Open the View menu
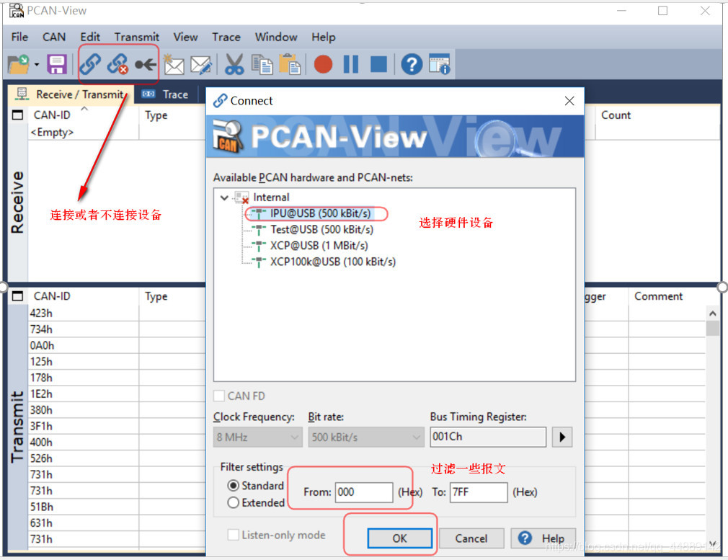The image size is (728, 560). (186, 37)
